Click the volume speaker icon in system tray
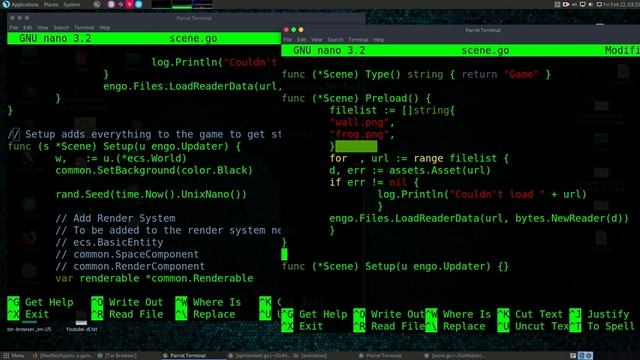This screenshot has height=360, width=640. point(591,4)
